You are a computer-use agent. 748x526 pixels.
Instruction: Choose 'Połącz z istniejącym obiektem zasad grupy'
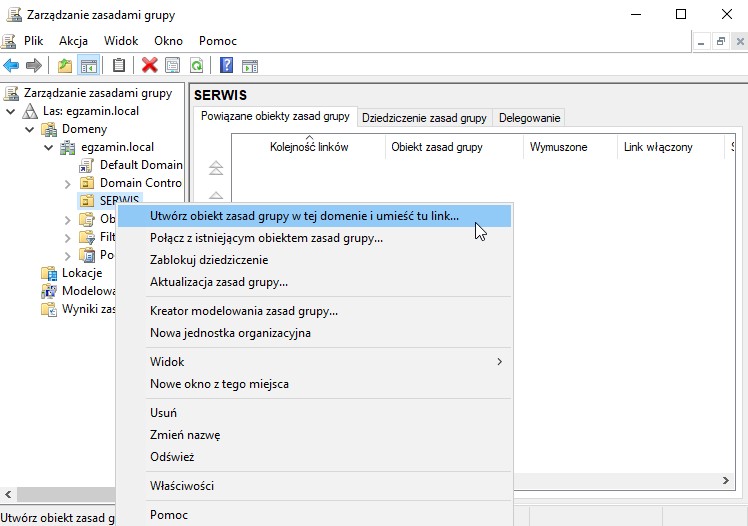click(x=266, y=238)
